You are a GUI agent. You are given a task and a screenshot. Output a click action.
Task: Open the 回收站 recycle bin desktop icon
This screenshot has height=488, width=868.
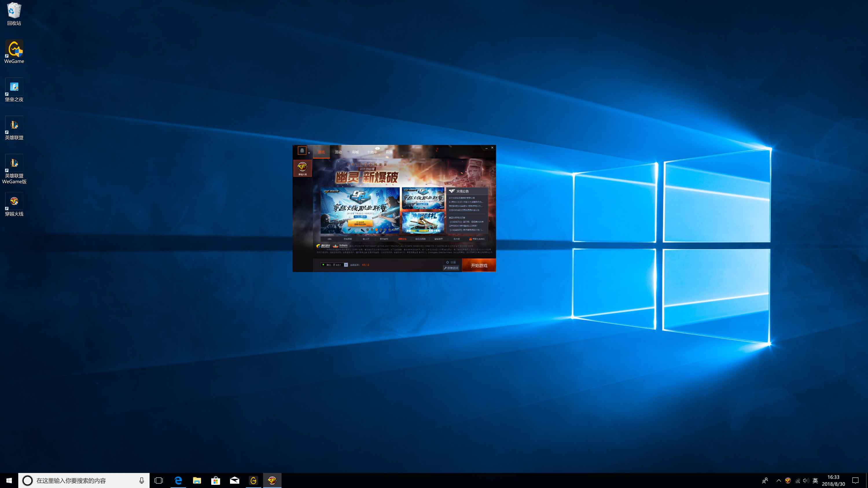pyautogui.click(x=14, y=14)
